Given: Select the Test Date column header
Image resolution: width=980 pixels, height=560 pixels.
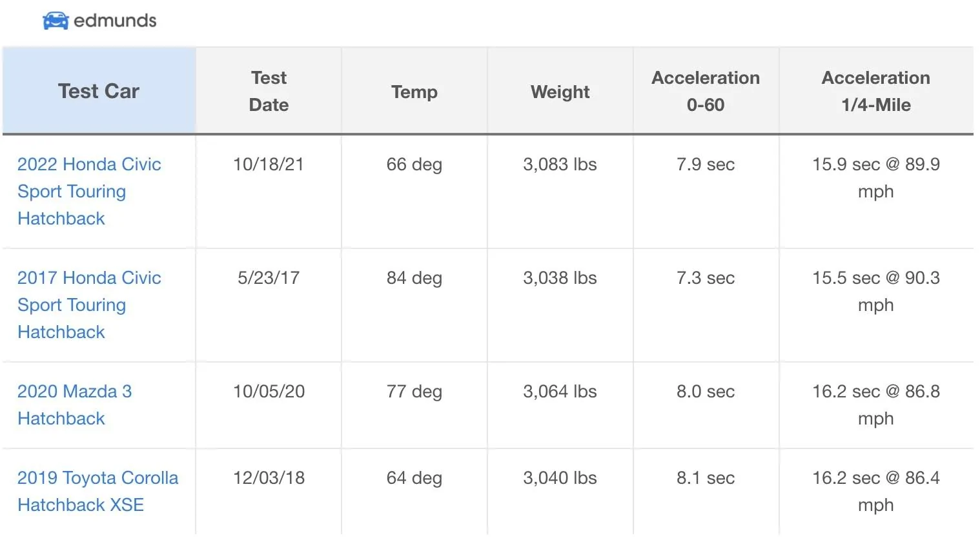Looking at the screenshot, I should [x=269, y=91].
